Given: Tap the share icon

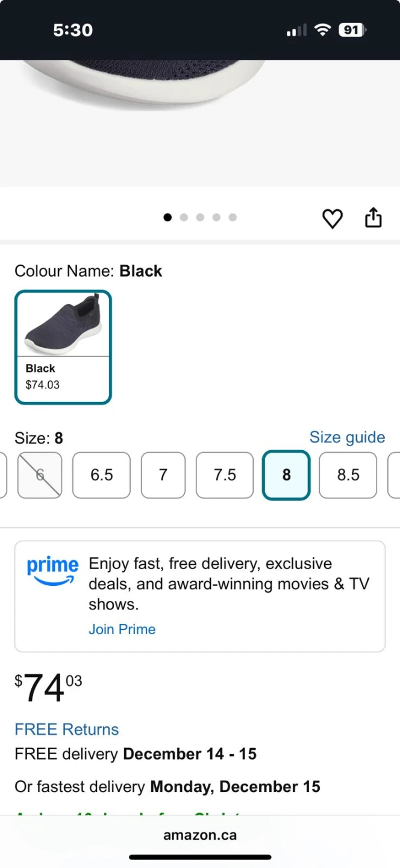Looking at the screenshot, I should tap(373, 218).
